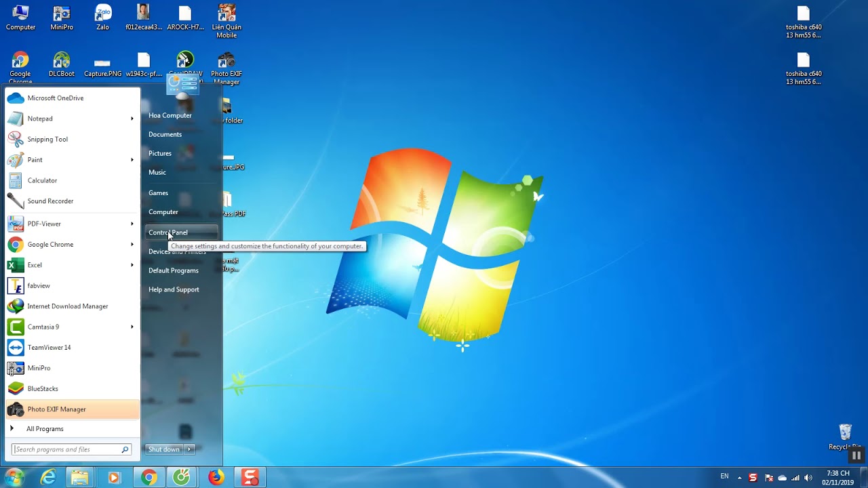Screen dimensions: 868x488
Task: Click the green swirl browser taskbar icon
Action: tap(182, 478)
